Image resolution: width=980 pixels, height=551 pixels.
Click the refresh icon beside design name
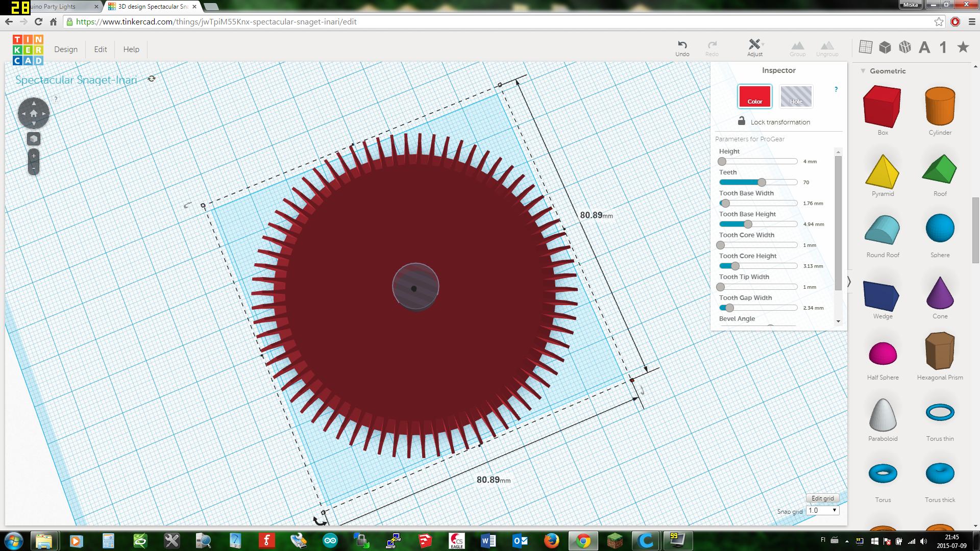pyautogui.click(x=152, y=79)
